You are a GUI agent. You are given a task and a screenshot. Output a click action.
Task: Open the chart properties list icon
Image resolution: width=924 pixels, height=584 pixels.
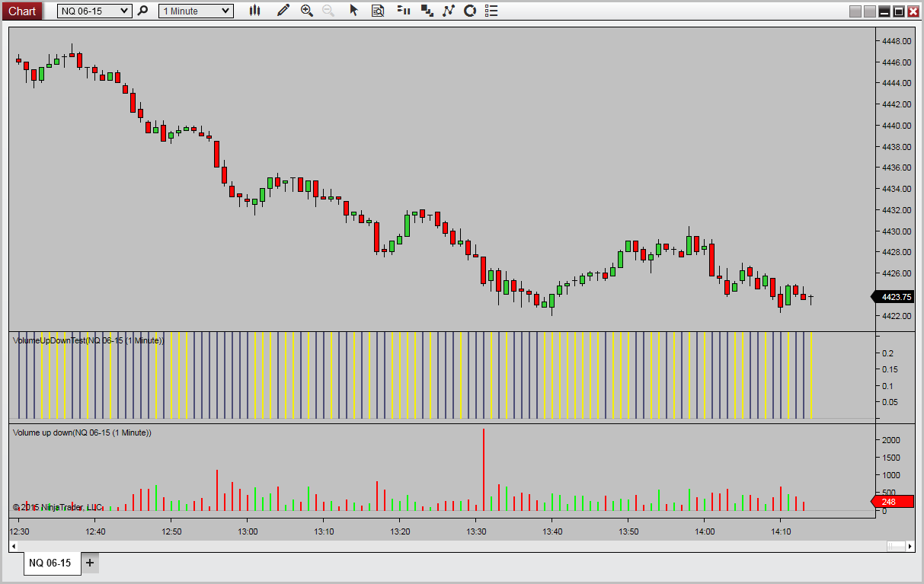(491, 11)
